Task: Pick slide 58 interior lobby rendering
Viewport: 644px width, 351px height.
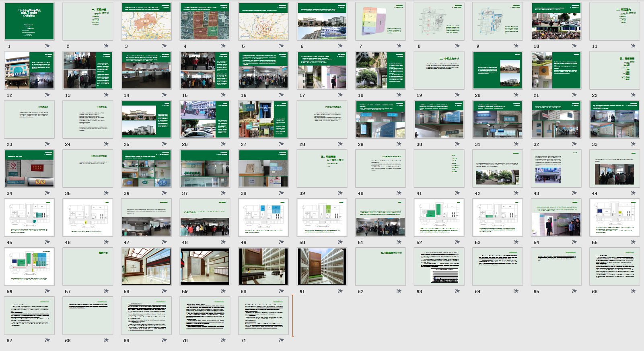Action: click(146, 266)
